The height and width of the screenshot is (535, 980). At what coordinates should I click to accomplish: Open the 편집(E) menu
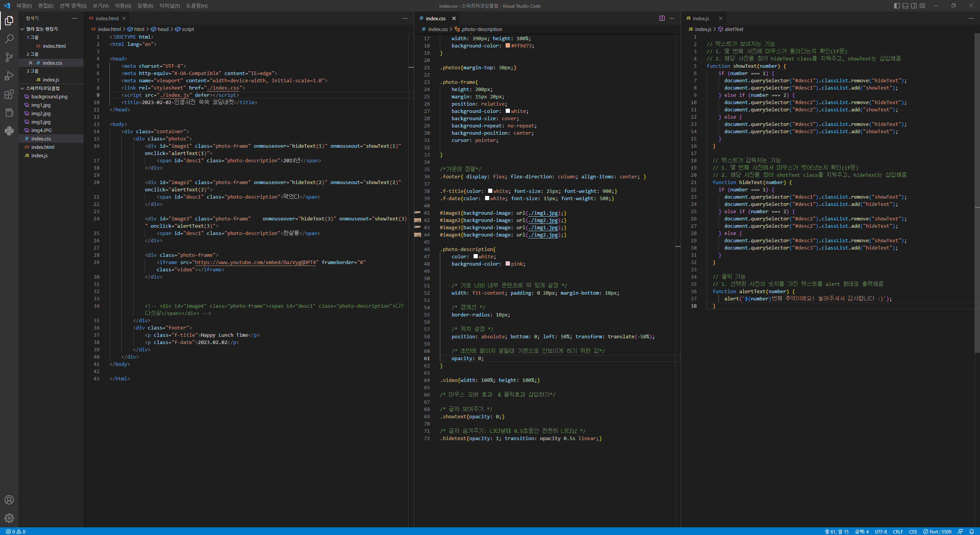pyautogui.click(x=46, y=6)
